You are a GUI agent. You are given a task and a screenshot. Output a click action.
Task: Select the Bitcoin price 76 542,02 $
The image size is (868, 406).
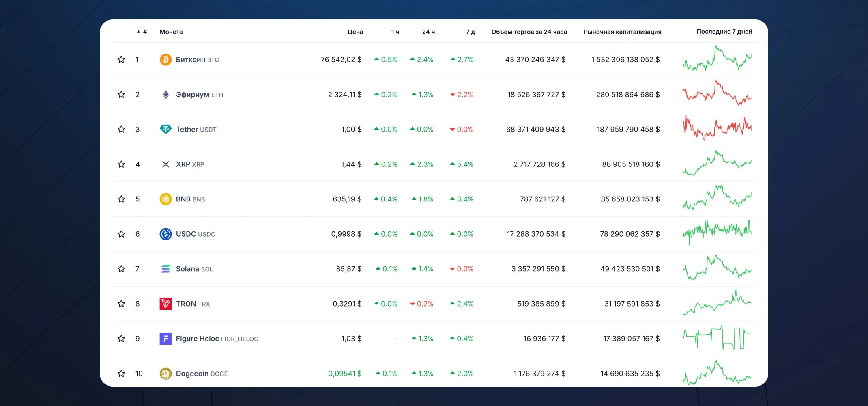click(341, 60)
